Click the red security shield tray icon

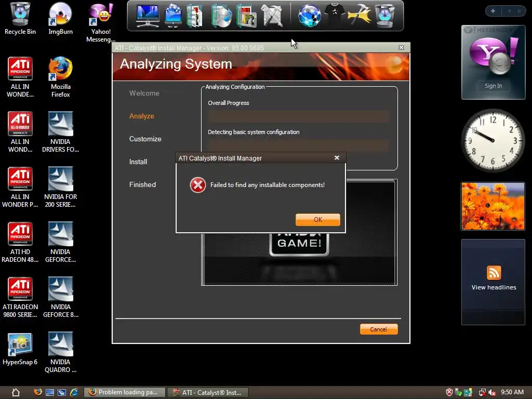click(x=449, y=393)
